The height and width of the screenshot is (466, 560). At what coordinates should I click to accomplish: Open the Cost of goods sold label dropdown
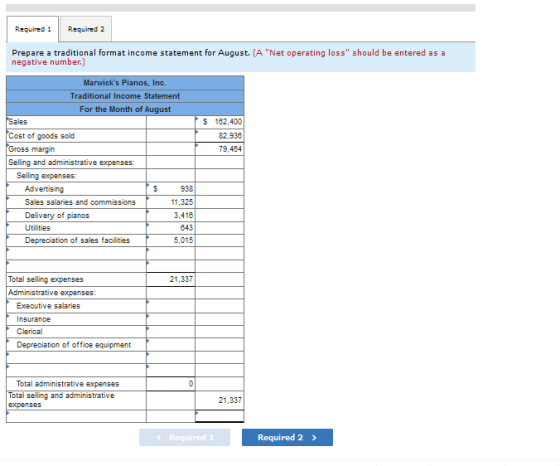point(76,136)
